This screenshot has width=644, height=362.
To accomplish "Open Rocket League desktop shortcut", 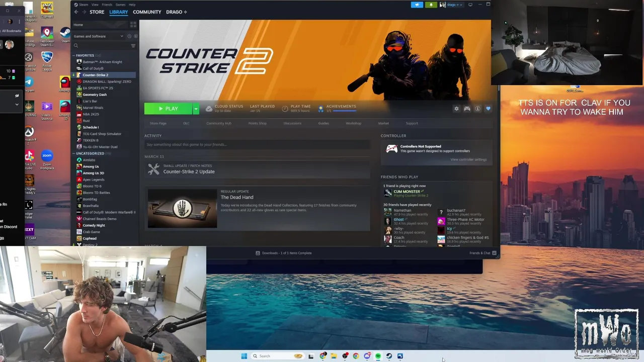I will pyautogui.click(x=47, y=61).
